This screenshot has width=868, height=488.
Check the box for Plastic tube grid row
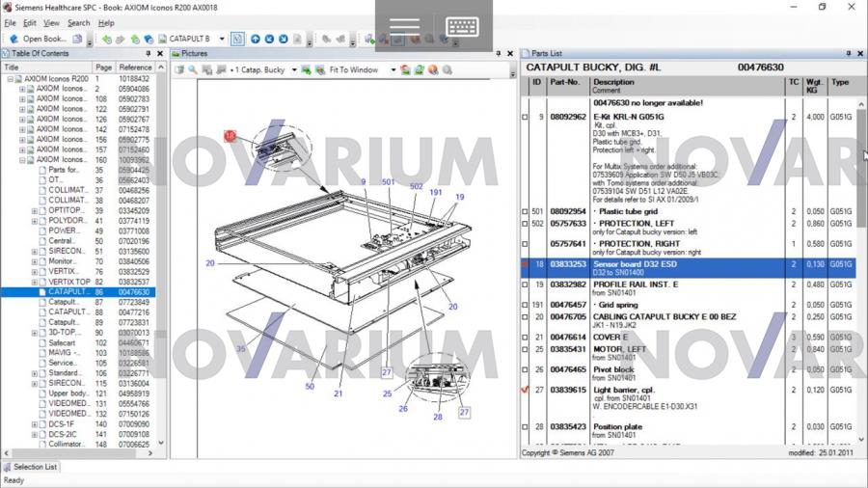tap(526, 212)
